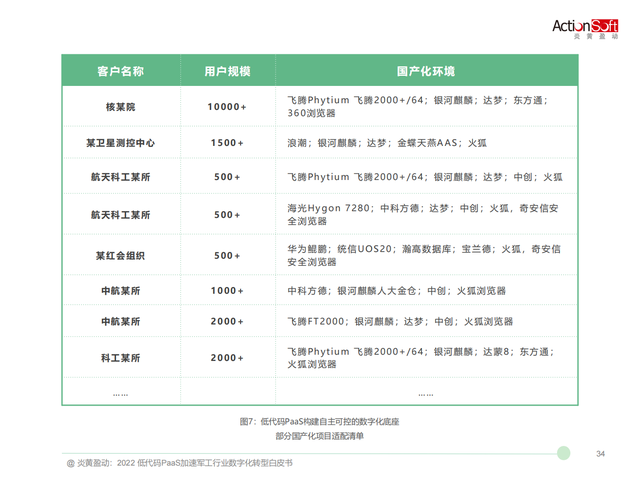
Task: Click the figure caption 图7 低代码PaaS
Action: [x=320, y=421]
